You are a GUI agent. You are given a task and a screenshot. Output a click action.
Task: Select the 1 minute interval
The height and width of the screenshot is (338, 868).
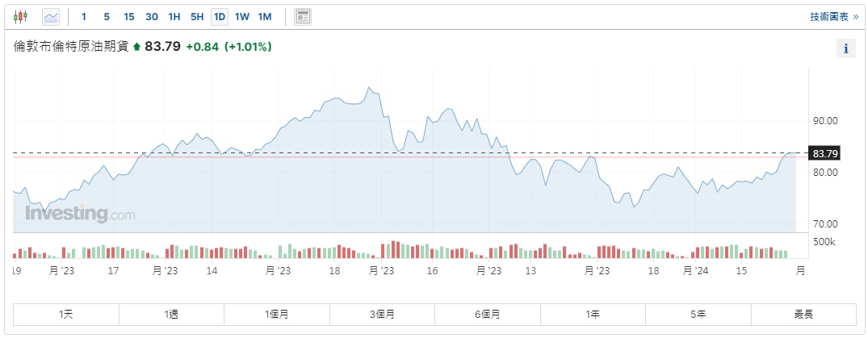click(84, 16)
